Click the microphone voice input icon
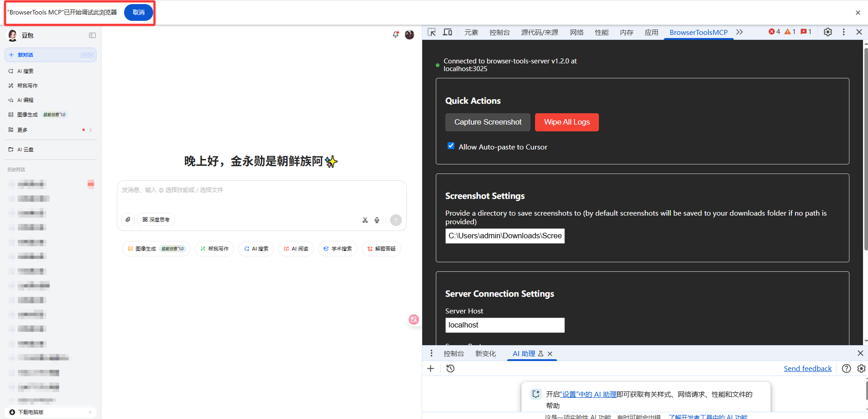Screen dimensions: 868x419 [x=377, y=220]
